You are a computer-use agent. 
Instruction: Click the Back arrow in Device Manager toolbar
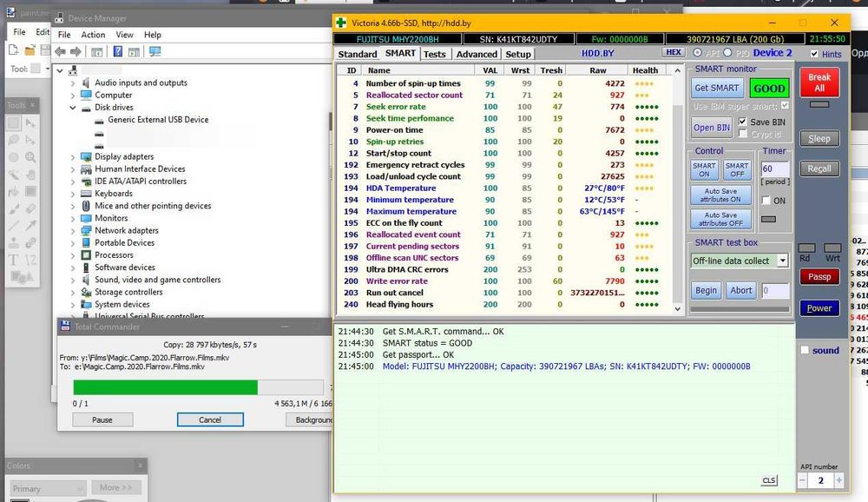click(60, 51)
